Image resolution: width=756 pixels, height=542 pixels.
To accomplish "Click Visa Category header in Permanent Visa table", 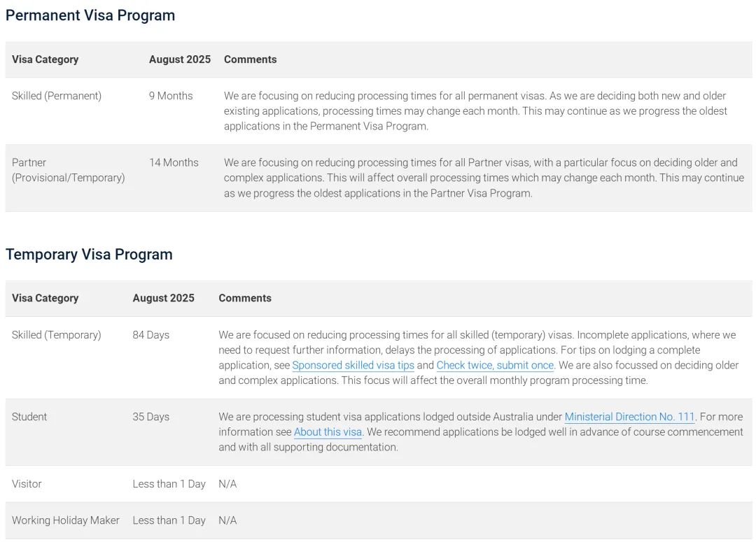I will 45,59.
